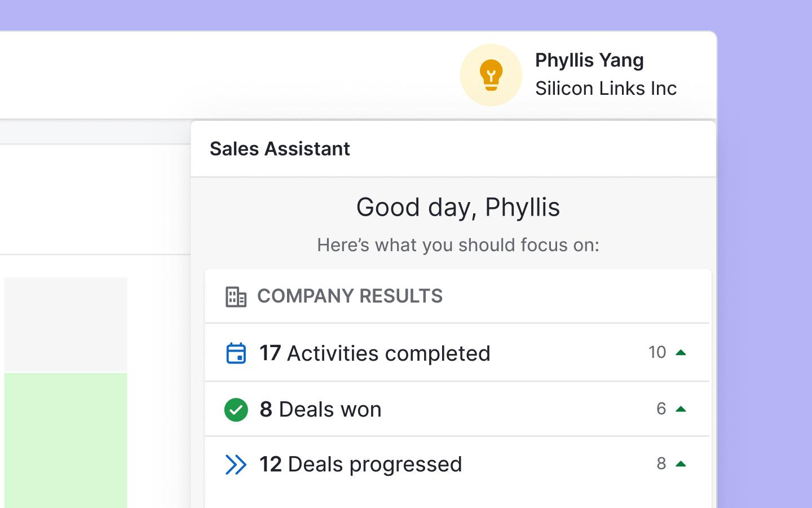Click the 12 Deals progressed row
This screenshot has width=812, height=508.
click(x=360, y=464)
